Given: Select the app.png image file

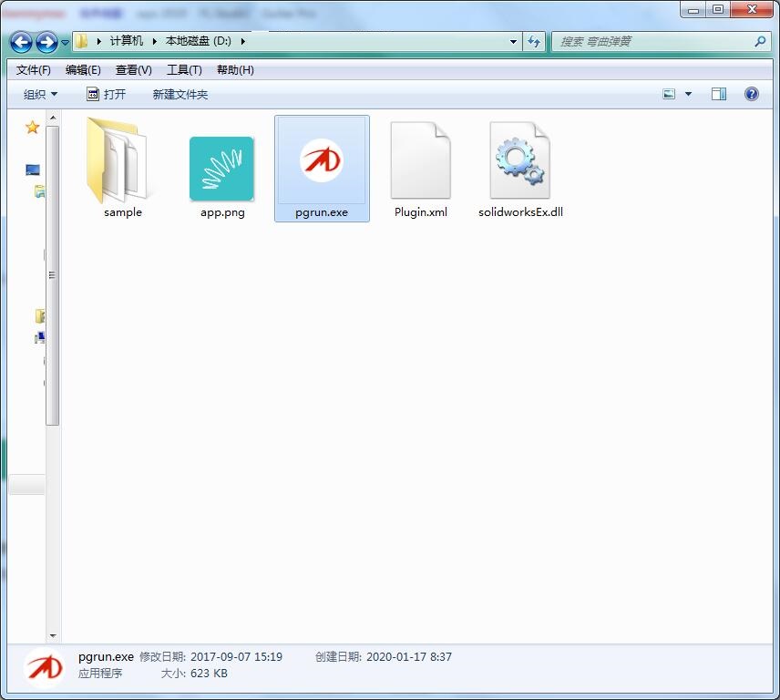Looking at the screenshot, I should [x=221, y=169].
